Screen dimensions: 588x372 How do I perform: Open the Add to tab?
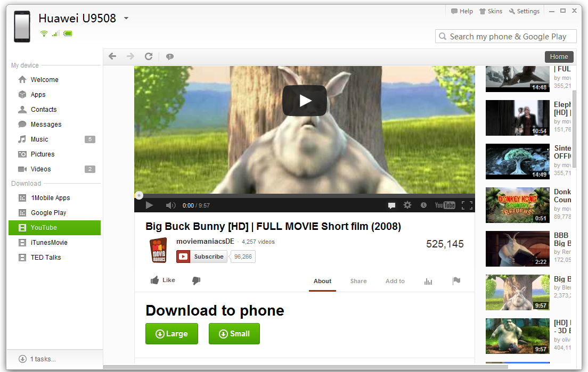coord(395,281)
